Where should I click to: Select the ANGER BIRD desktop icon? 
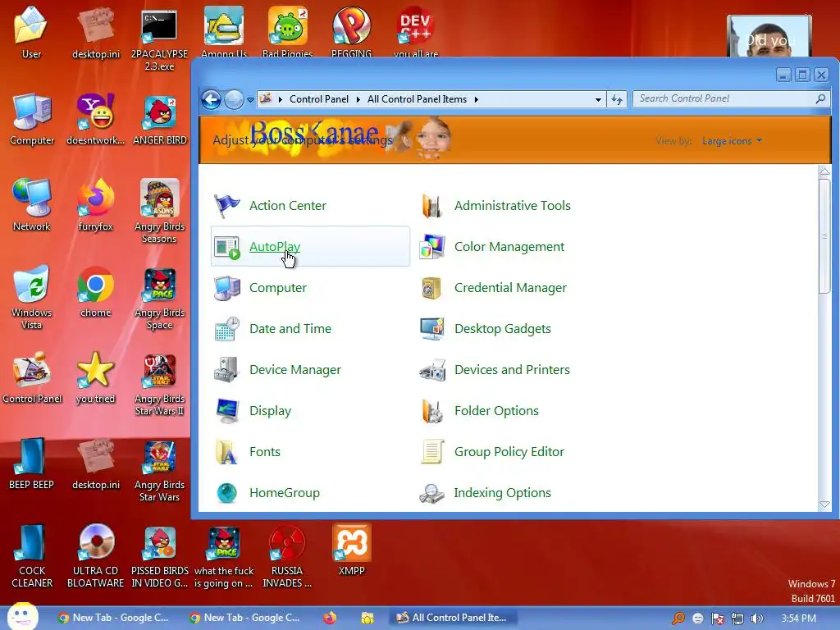(160, 119)
